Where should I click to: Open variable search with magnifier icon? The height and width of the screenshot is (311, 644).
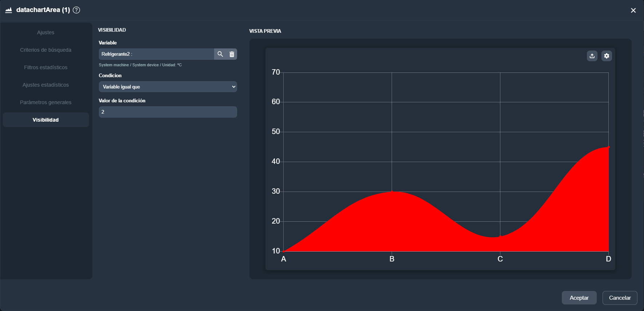pos(220,54)
